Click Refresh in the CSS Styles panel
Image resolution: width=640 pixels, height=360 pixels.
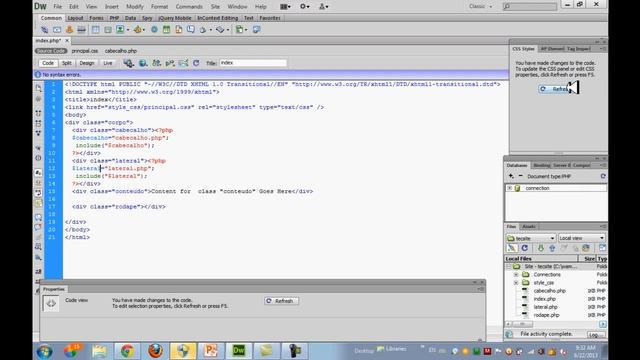558,89
